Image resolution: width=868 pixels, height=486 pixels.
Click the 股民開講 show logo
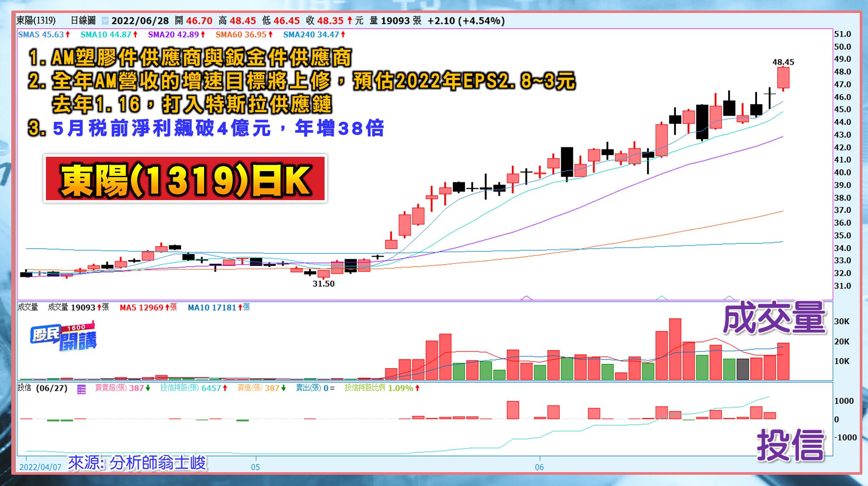64,337
